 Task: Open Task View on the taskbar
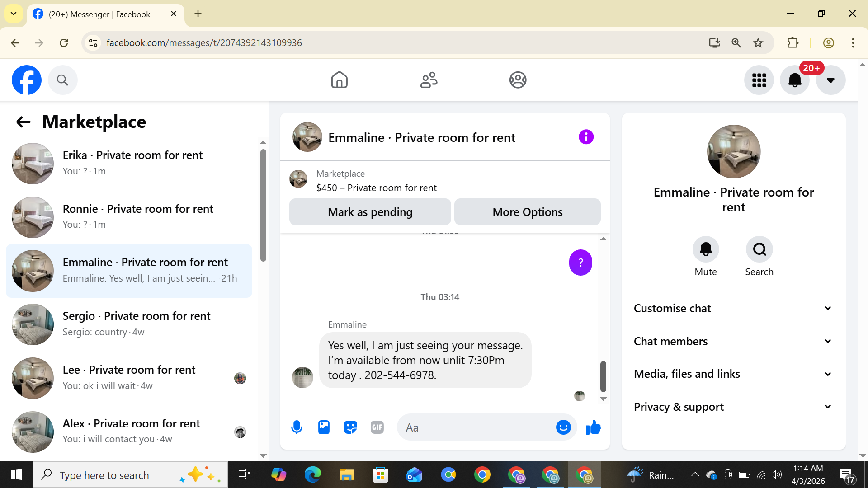244,475
